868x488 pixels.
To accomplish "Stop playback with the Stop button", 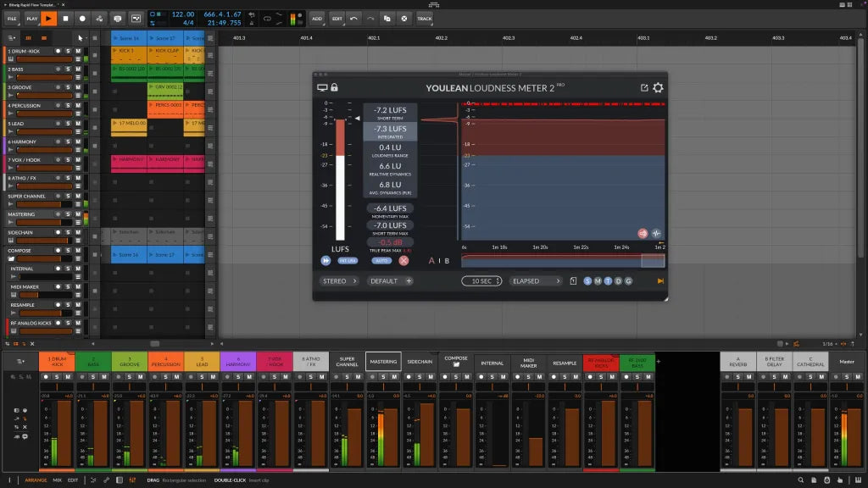I will point(65,19).
